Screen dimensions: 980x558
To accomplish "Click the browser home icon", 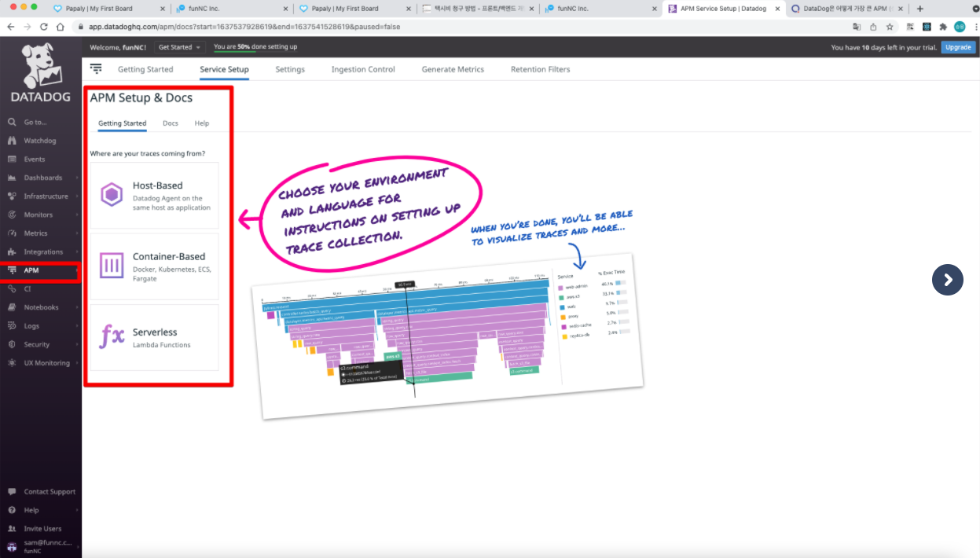I will click(60, 26).
